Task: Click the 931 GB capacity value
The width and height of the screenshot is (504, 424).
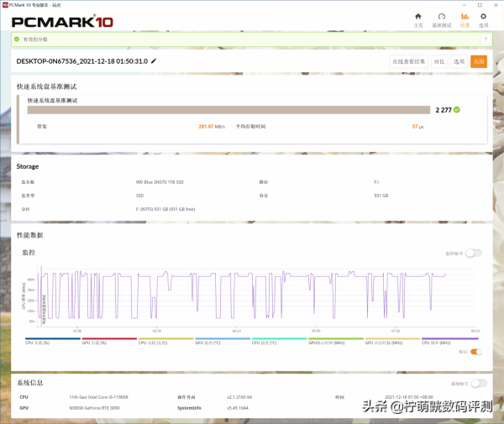Action: [x=381, y=196]
